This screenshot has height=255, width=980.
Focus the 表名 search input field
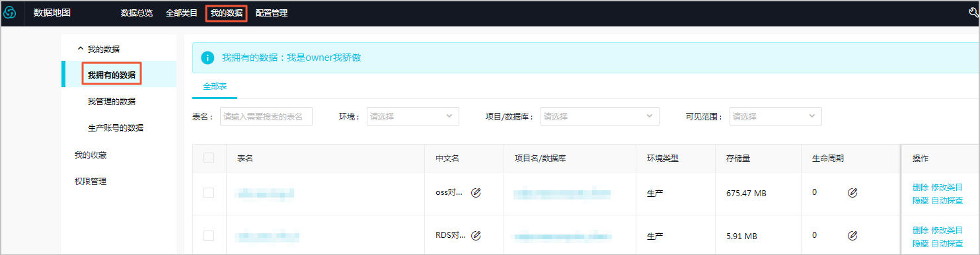266,116
